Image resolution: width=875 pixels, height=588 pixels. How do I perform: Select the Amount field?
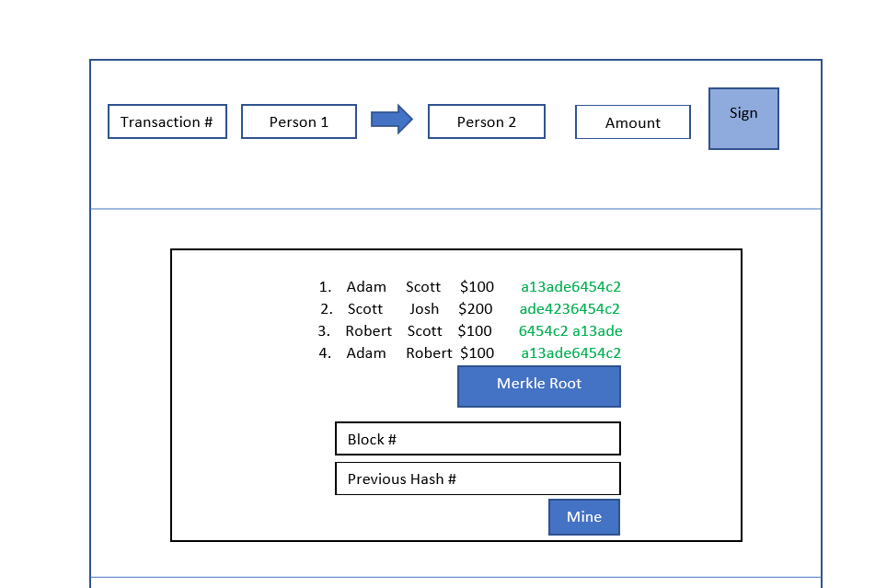point(632,121)
